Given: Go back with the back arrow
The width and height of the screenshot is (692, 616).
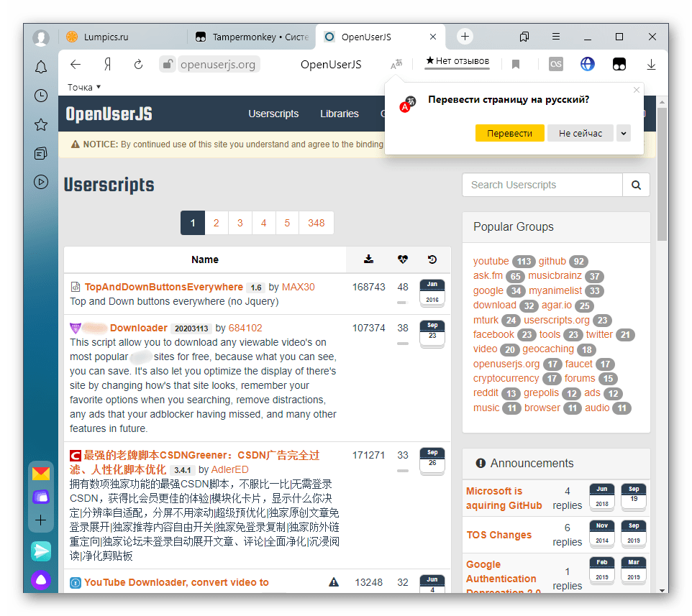Looking at the screenshot, I should coord(76,65).
